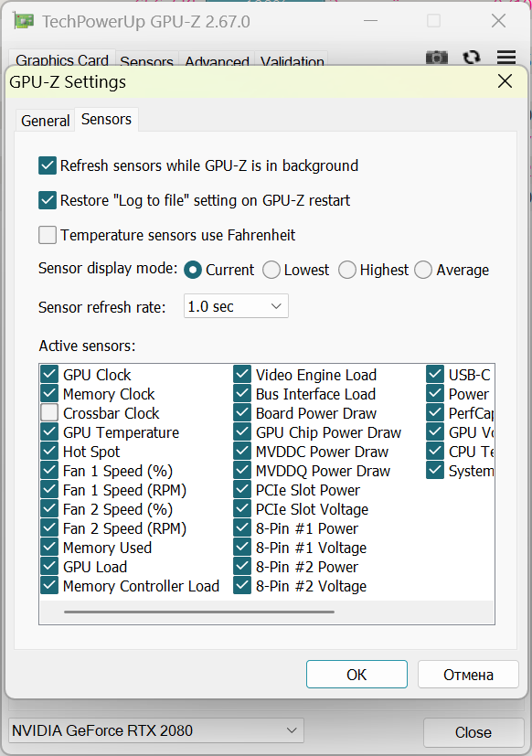Click the Отмена cancel button

(468, 675)
